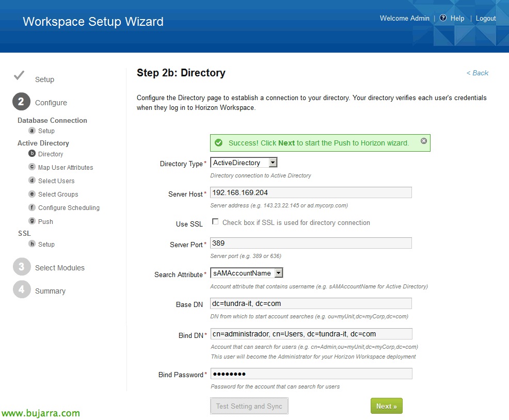The width and height of the screenshot is (509, 420).
Task: Dismiss the success message with the close icon
Action: click(424, 141)
